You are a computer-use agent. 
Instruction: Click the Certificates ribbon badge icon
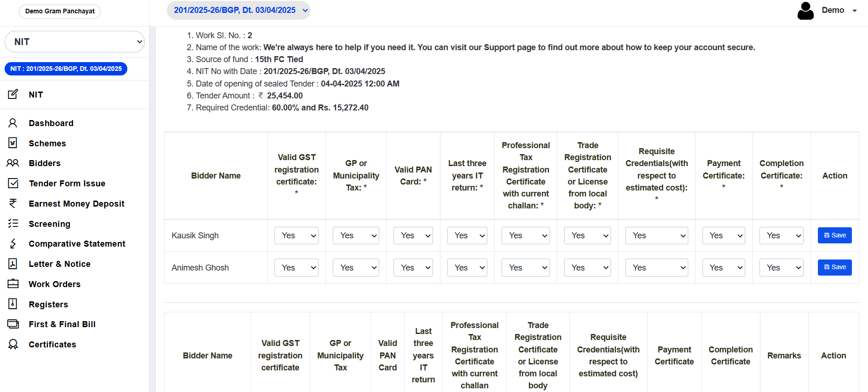(13, 344)
